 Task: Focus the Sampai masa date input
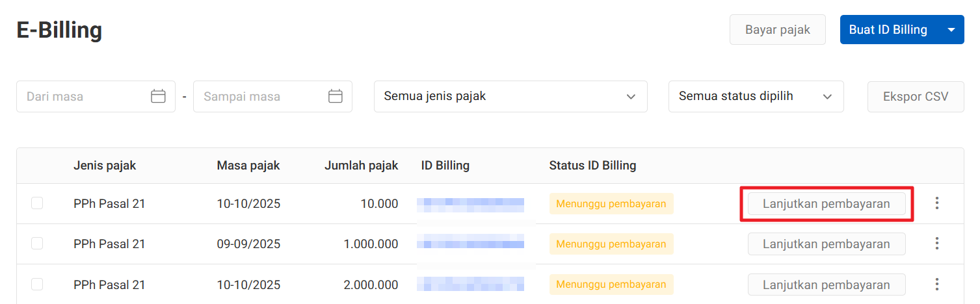tap(260, 96)
